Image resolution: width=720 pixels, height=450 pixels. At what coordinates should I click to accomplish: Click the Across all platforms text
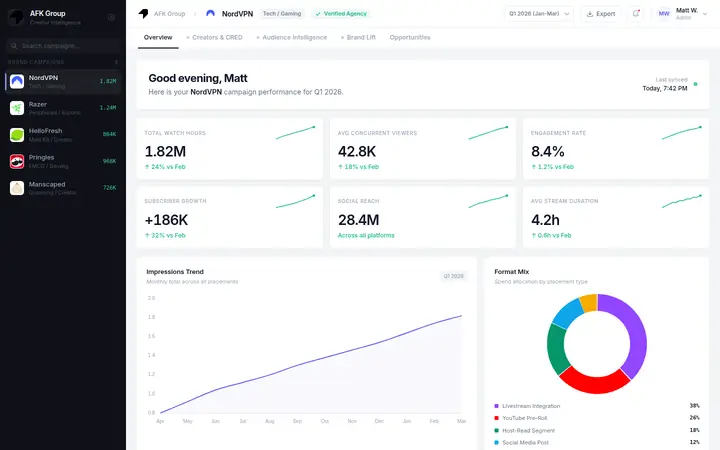366,236
